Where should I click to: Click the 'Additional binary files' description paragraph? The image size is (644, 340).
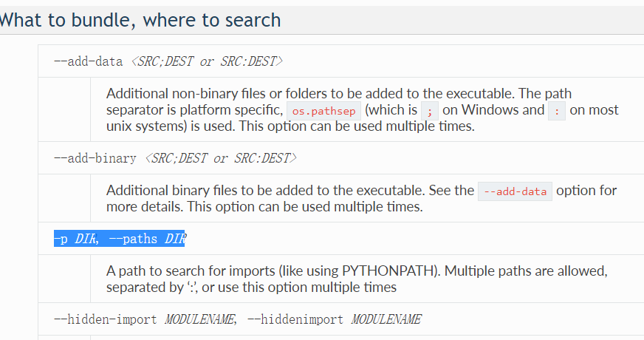point(361,198)
